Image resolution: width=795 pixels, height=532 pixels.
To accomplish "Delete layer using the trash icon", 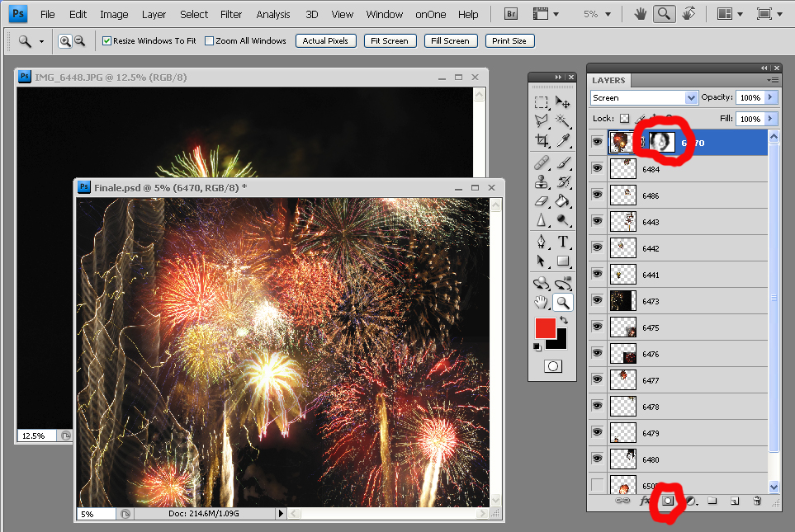I will click(x=756, y=501).
